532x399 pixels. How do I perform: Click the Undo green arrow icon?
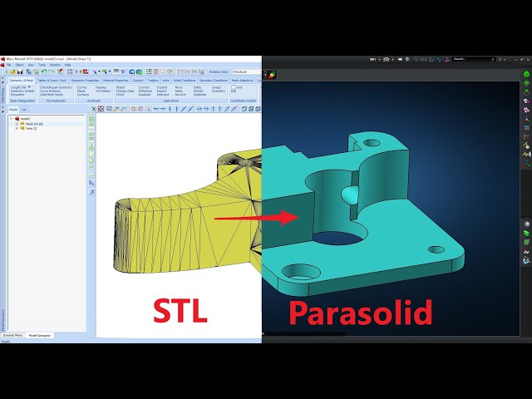click(44, 71)
